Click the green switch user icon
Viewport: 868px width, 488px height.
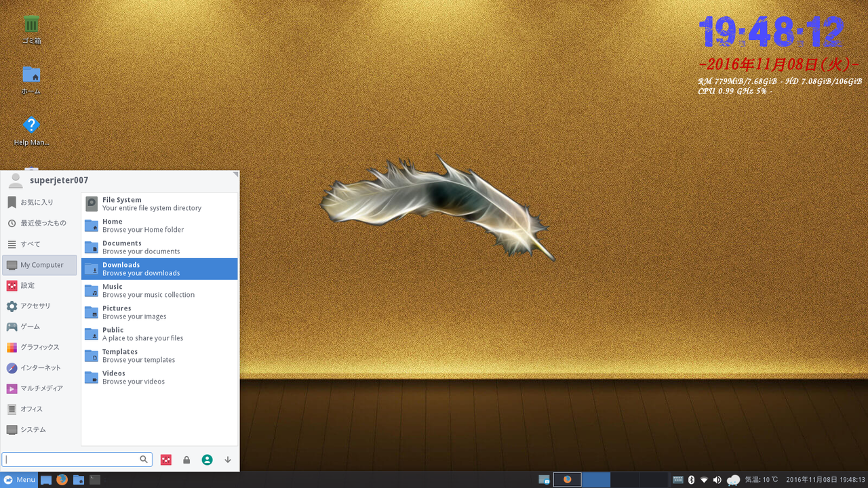tap(208, 460)
